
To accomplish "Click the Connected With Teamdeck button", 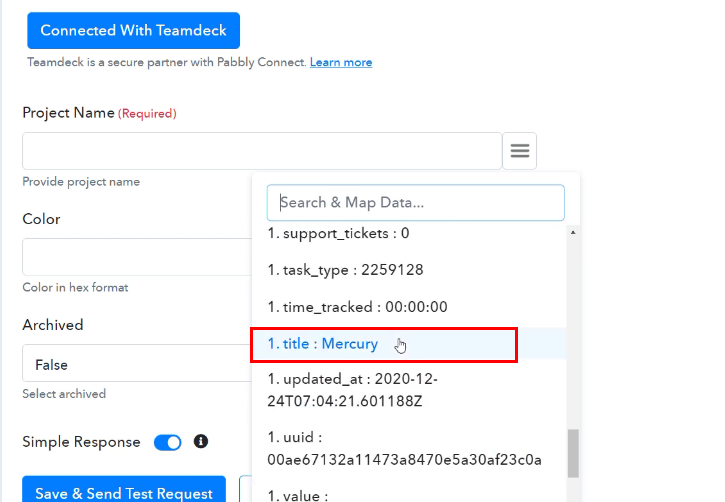I will [x=133, y=31].
